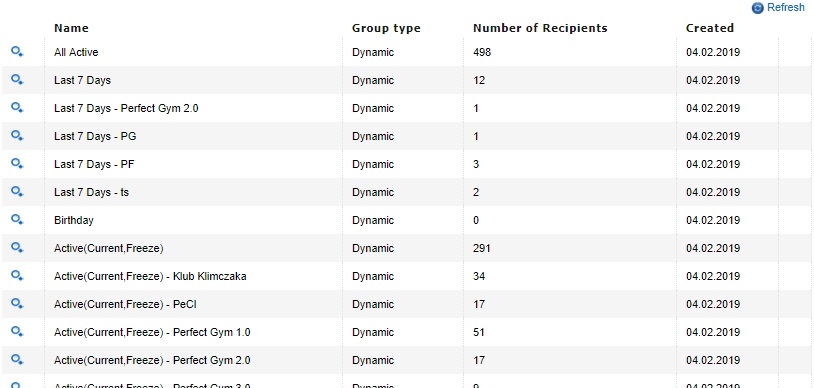
Task: Sort by the Name column header
Action: pos(71,28)
